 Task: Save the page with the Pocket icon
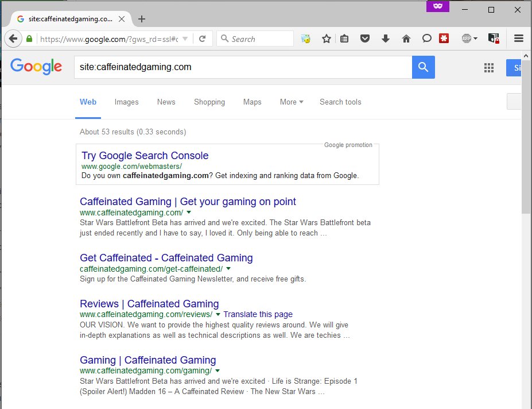(x=365, y=38)
